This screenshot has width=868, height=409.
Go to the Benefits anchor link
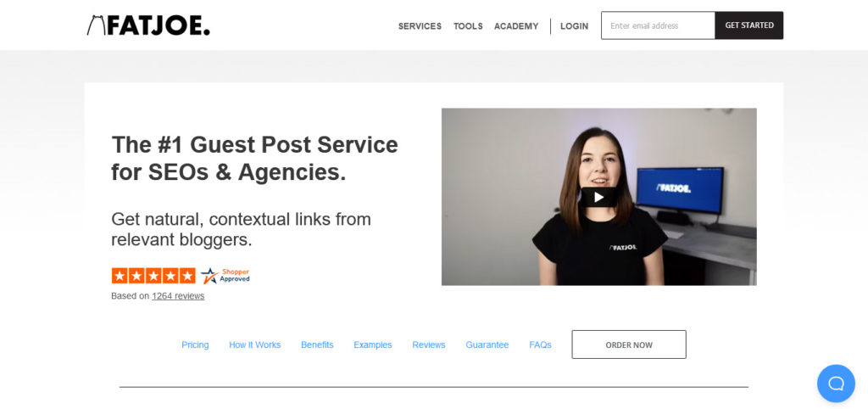317,345
